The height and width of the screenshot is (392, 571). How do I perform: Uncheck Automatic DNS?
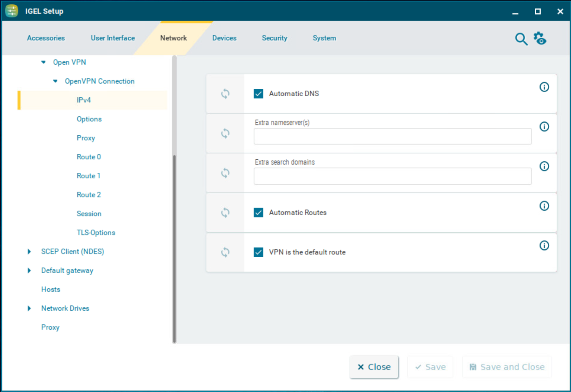[x=258, y=93]
